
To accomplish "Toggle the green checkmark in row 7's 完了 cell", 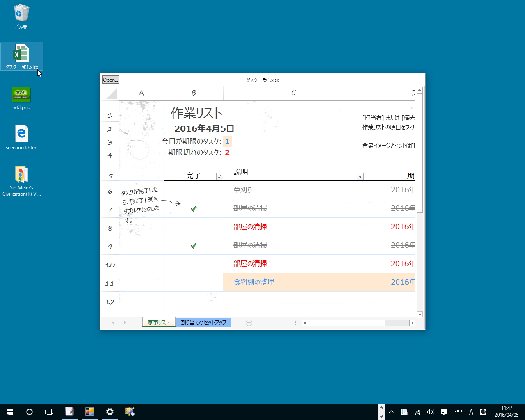I will click(x=193, y=208).
